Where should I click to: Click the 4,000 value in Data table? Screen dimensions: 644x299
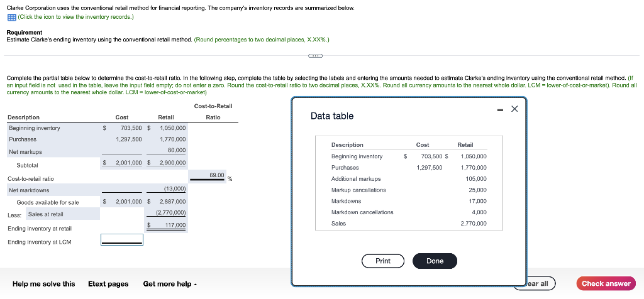tap(479, 212)
